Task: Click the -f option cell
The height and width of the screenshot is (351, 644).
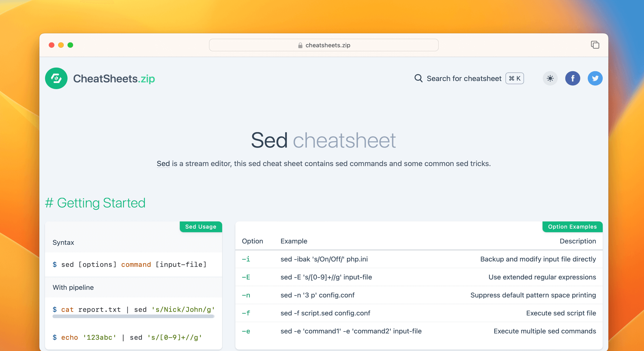Action: tap(246, 313)
